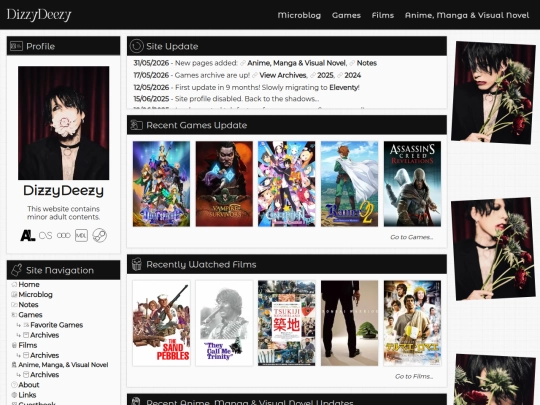
Task: Click the middle tilted photo with thistles
Action: pos(494,249)
